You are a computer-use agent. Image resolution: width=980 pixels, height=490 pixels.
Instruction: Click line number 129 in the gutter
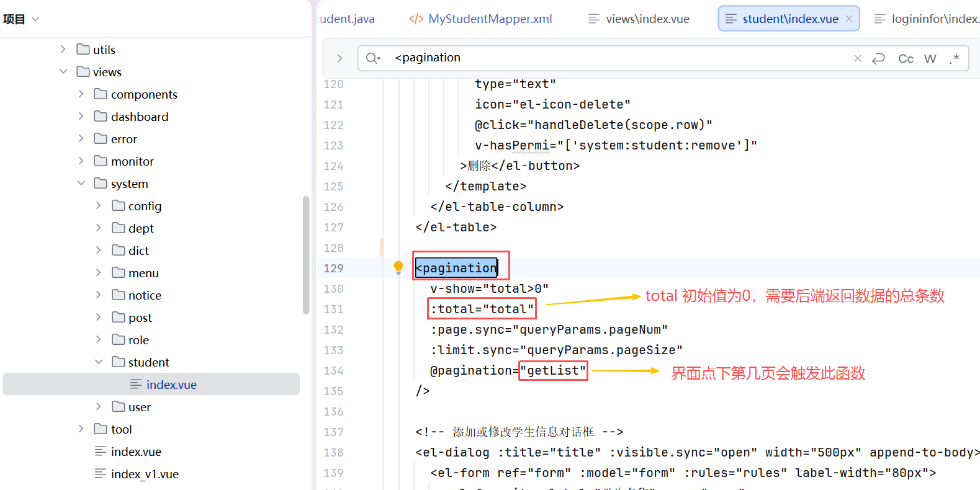pos(333,268)
